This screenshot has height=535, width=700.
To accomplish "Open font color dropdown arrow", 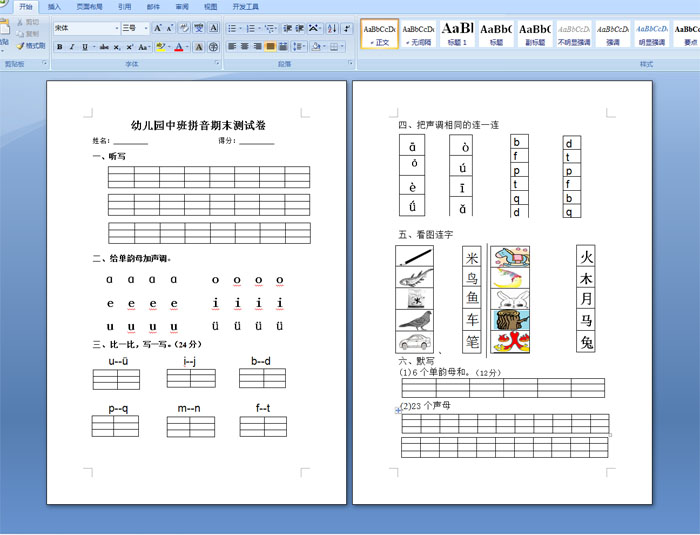I will 188,47.
